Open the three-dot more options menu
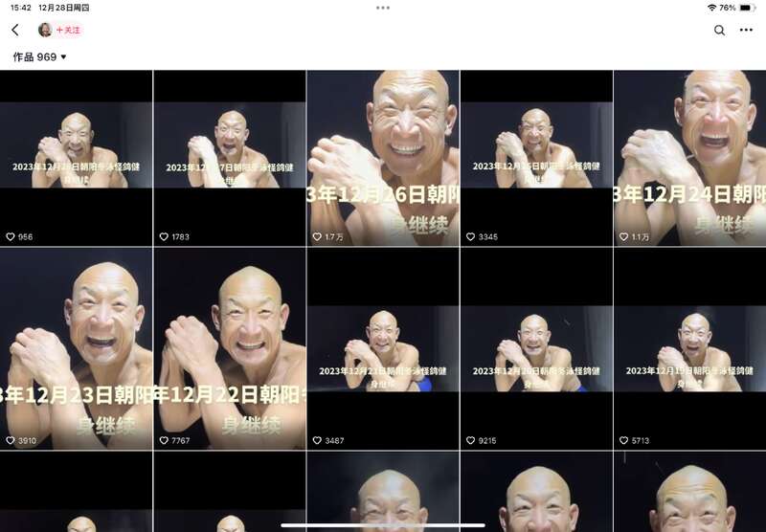The height and width of the screenshot is (532, 766). click(x=746, y=31)
